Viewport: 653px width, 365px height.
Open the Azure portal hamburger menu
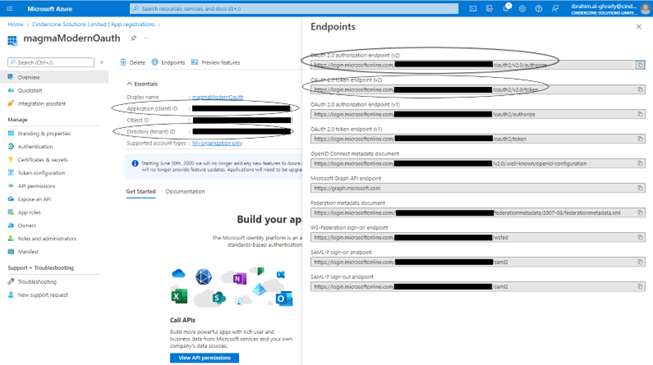tap(10, 8)
